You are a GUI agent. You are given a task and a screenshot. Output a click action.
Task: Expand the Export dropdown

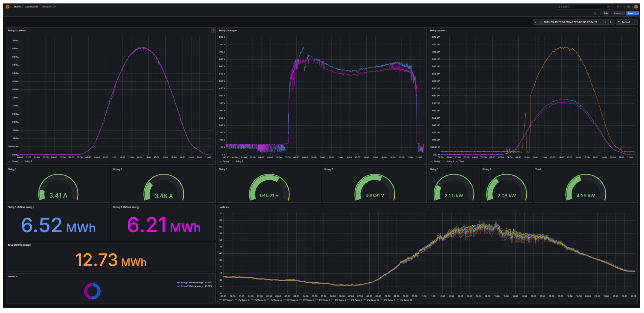point(618,14)
